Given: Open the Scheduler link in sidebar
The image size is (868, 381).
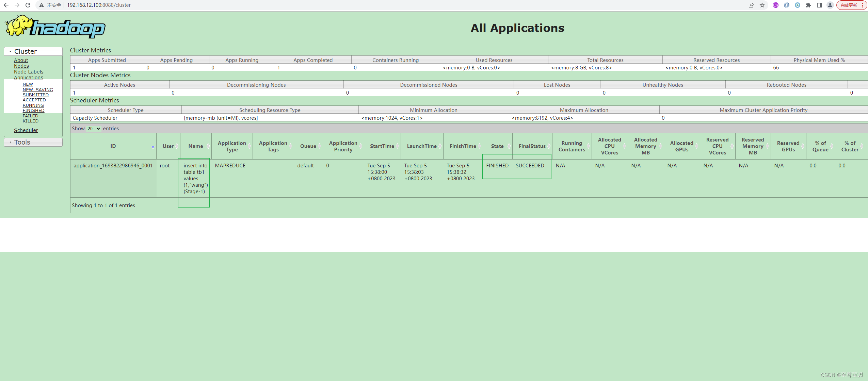Looking at the screenshot, I should click(x=26, y=130).
